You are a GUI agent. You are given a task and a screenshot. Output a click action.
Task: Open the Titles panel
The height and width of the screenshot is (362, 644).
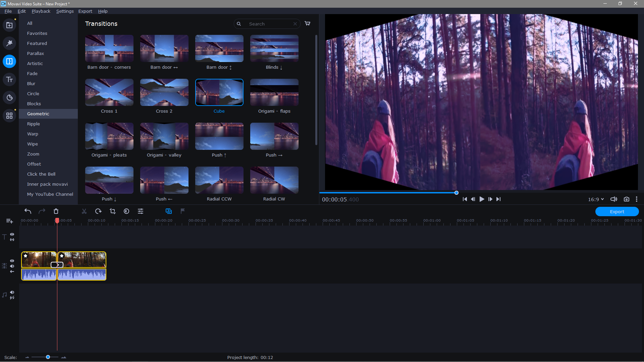[x=9, y=79]
